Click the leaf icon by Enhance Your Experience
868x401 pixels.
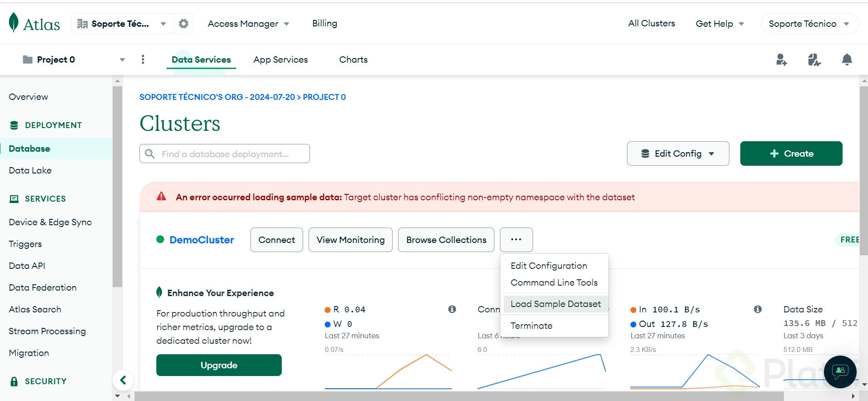159,292
